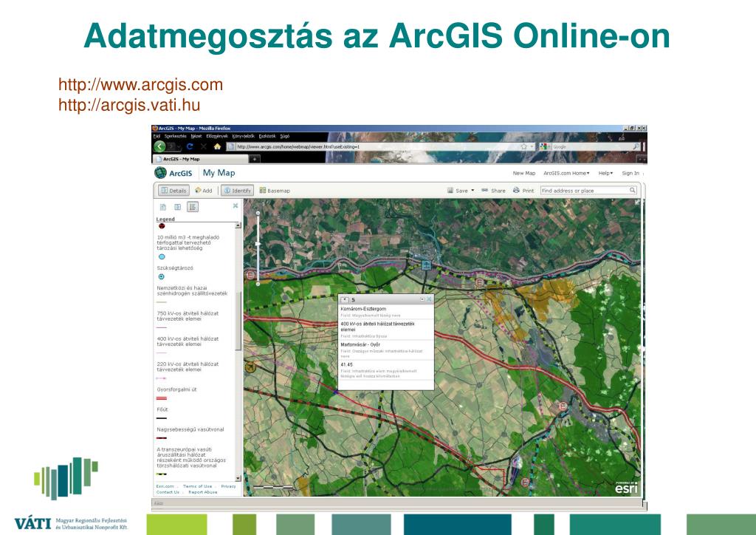The width and height of the screenshot is (756, 535).
Task: Expand the Help menu
Action: tap(605, 173)
